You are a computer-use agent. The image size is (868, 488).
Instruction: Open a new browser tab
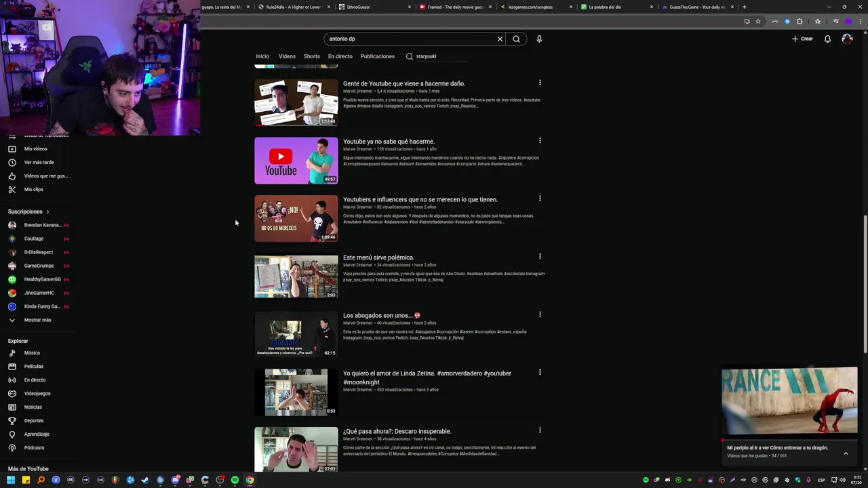(744, 7)
